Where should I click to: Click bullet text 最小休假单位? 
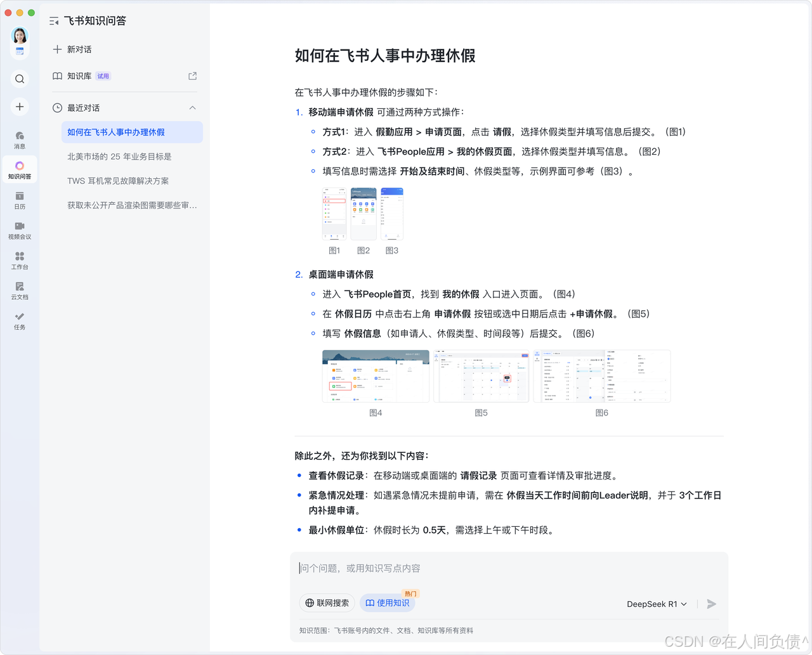pyautogui.click(x=336, y=530)
